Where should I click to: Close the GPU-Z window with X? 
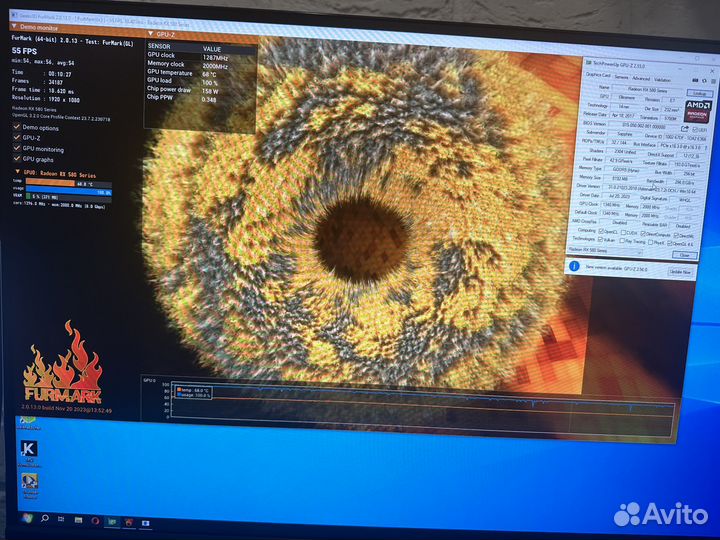(712, 71)
